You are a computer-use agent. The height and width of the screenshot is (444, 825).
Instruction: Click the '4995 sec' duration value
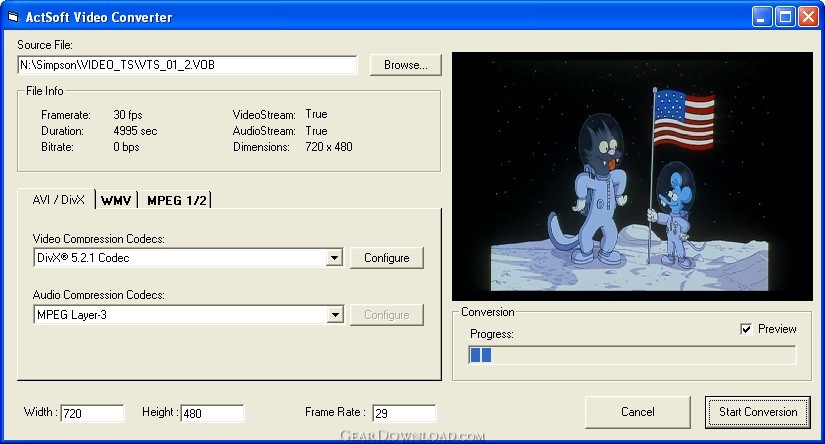point(135,131)
